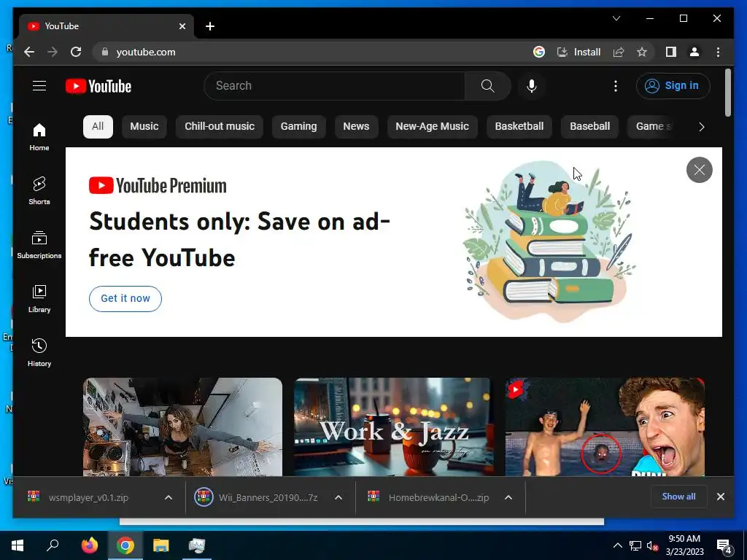Open the Wii_Banners 7z download
Image resolution: width=747 pixels, height=560 pixels.
point(268,497)
